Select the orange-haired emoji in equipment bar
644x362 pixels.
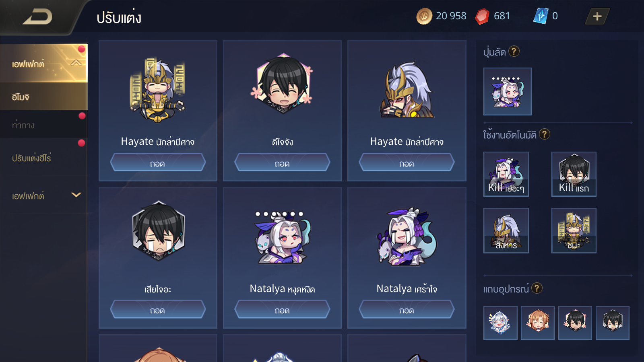tap(537, 323)
